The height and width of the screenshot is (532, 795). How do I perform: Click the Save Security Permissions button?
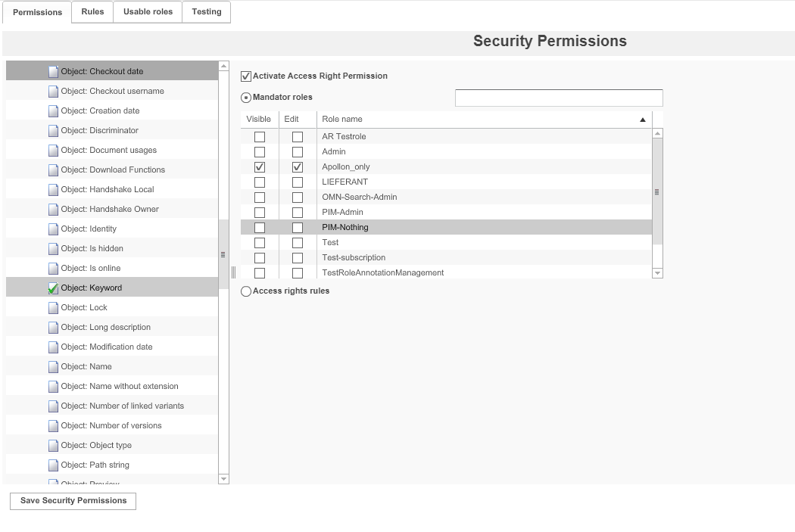tap(73, 500)
